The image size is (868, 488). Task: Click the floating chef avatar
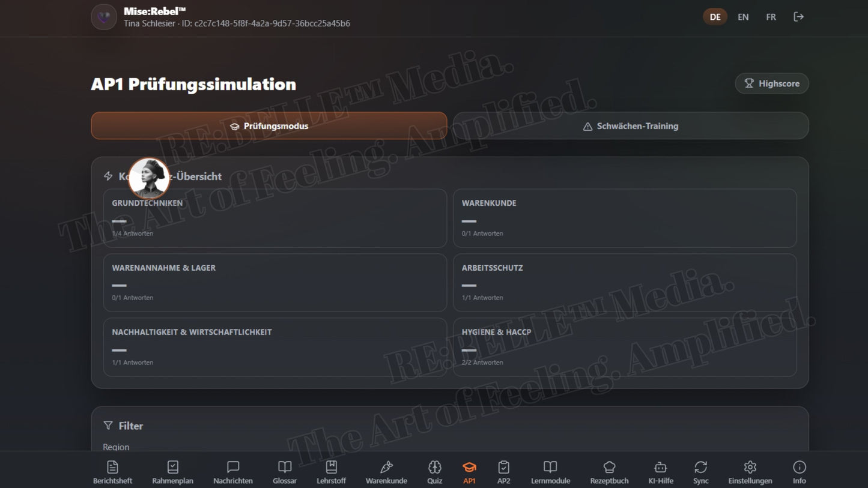coord(149,178)
